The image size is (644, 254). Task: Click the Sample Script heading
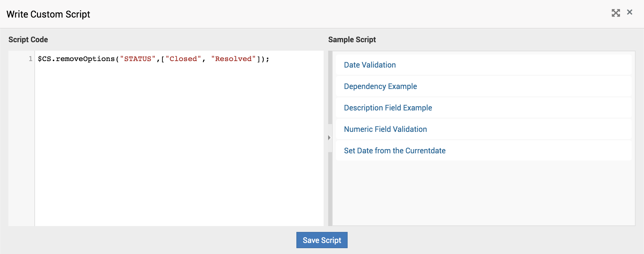coord(352,40)
